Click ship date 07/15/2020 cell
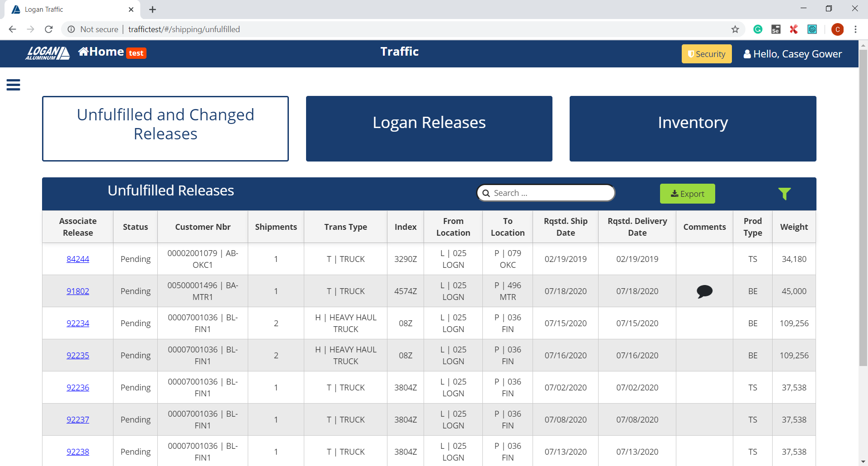This screenshot has width=868, height=466. click(566, 323)
